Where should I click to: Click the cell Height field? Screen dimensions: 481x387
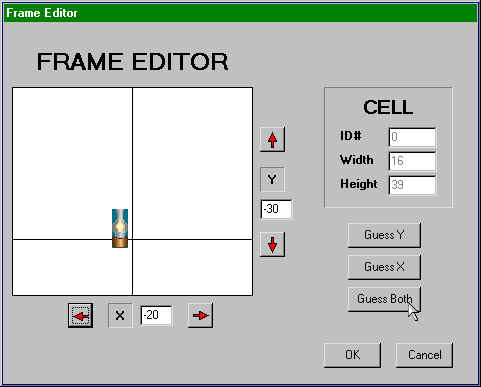pos(412,185)
